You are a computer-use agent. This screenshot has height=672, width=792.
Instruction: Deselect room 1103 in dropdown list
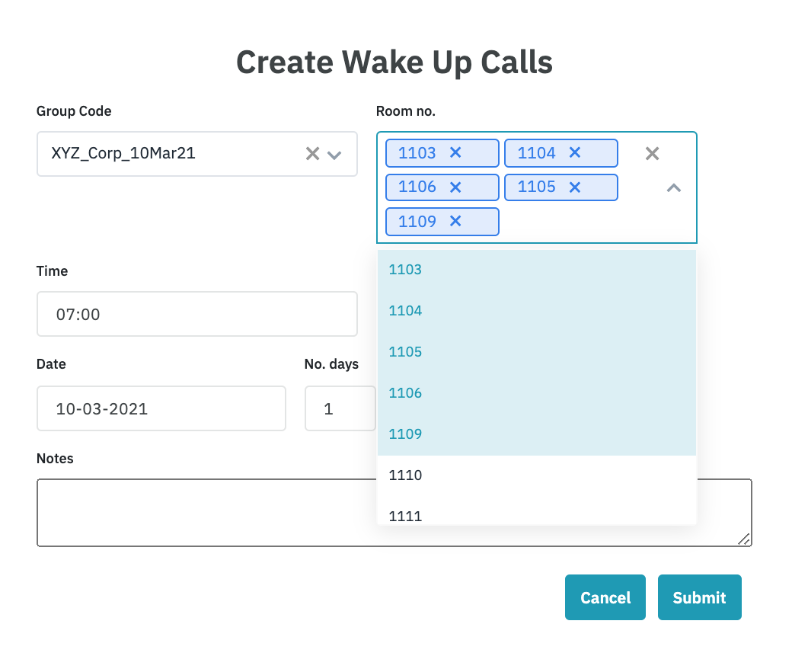click(536, 270)
